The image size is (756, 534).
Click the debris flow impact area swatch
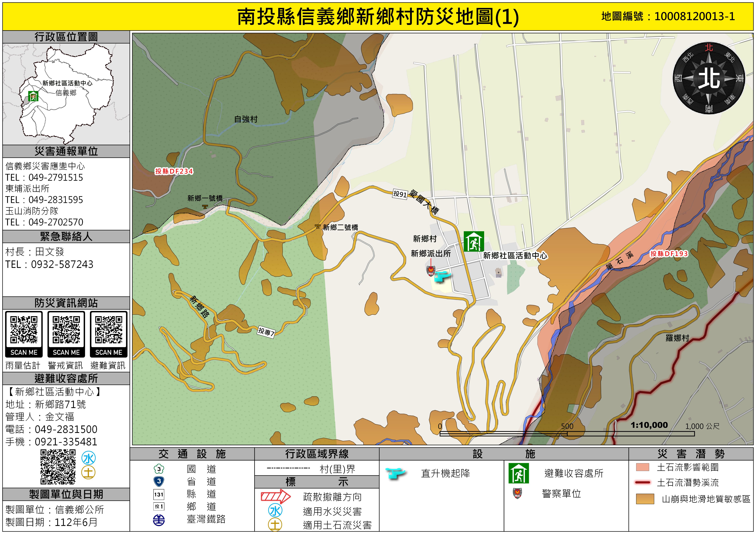[x=642, y=467]
